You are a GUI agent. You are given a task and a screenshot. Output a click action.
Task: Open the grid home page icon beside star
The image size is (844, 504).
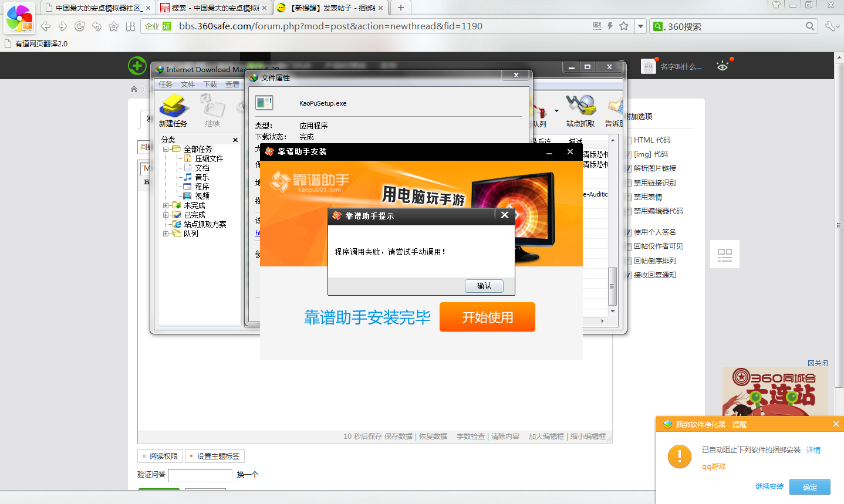tap(131, 26)
